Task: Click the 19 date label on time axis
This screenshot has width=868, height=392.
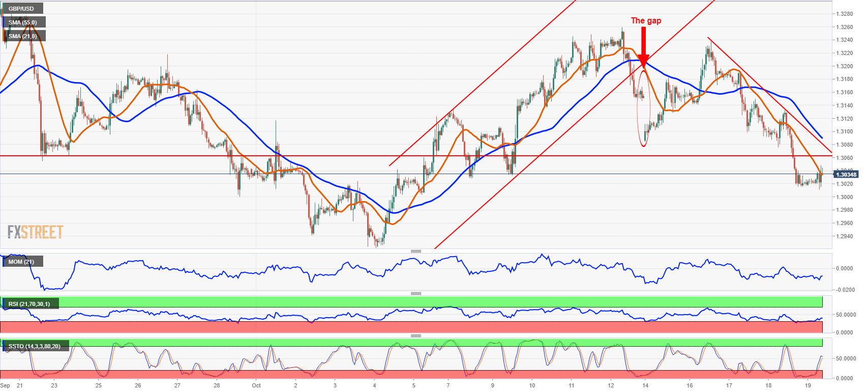Action: 808,385
